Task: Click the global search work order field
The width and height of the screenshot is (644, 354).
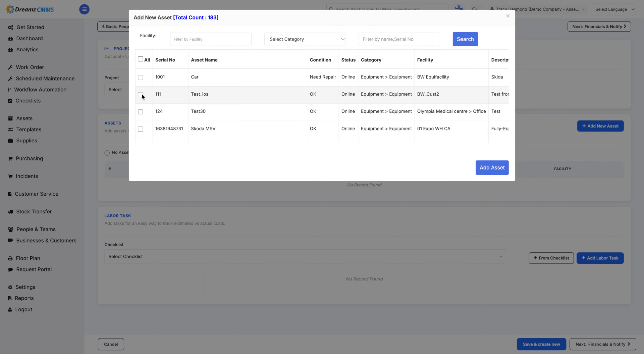Action: [387, 9]
